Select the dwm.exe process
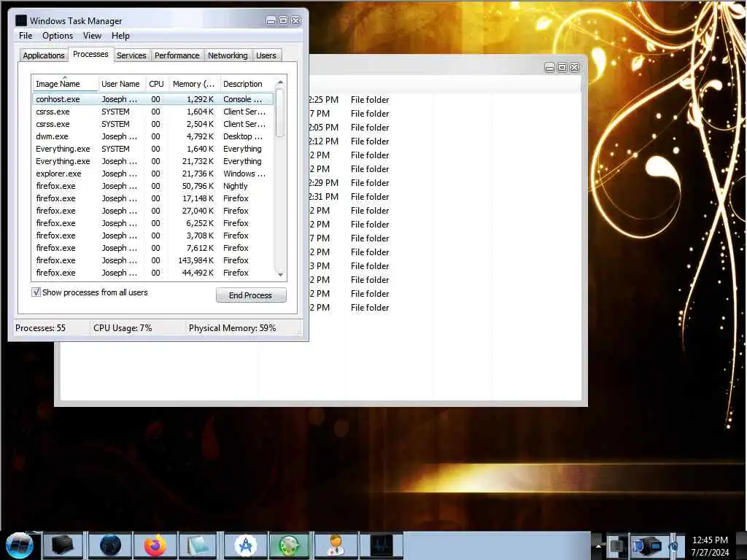 (x=153, y=136)
